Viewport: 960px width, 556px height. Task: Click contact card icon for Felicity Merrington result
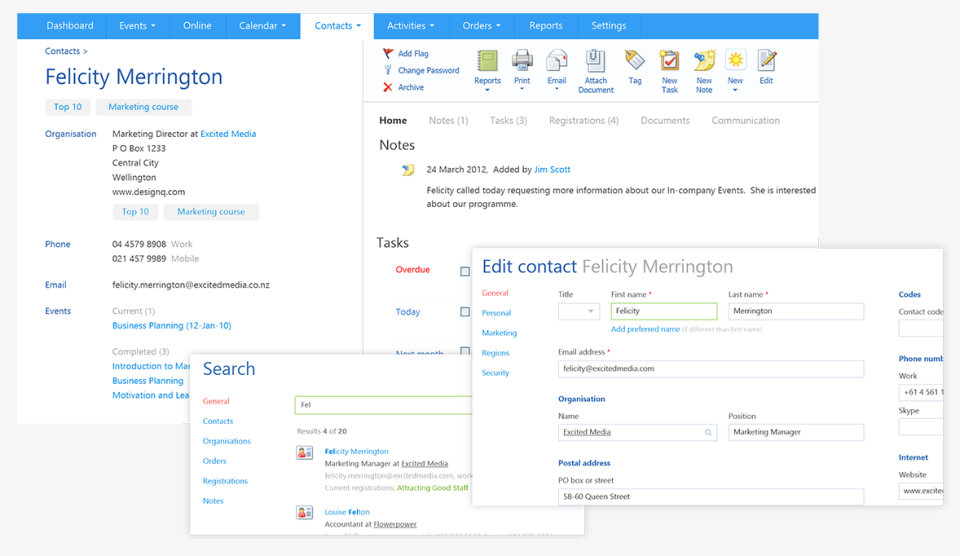coord(304,453)
